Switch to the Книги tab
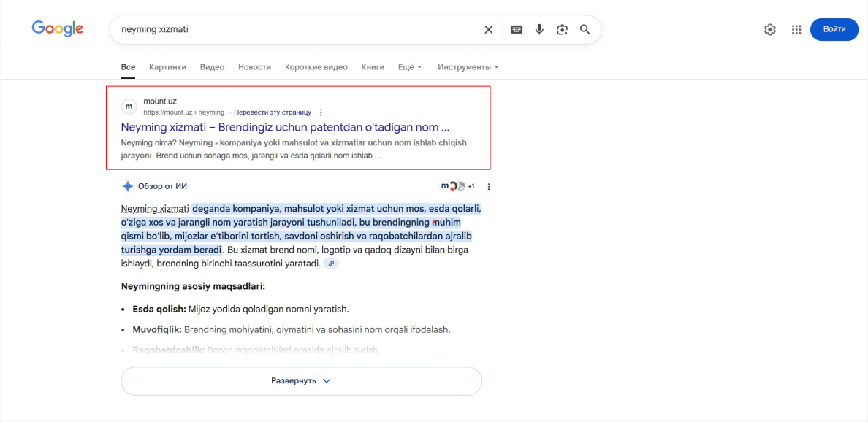This screenshot has width=868, height=422. click(x=373, y=67)
